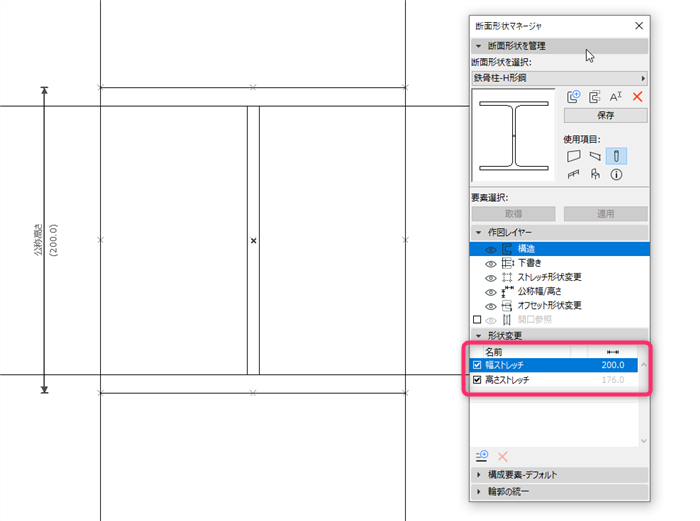Toggle visibility of 公称幅/高さ layer
The width and height of the screenshot is (700, 521).
pyautogui.click(x=491, y=292)
